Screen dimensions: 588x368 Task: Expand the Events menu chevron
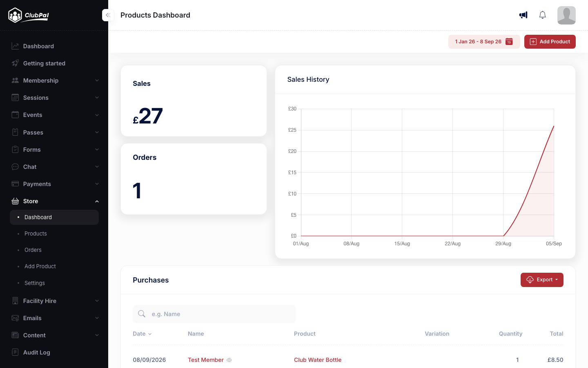pyautogui.click(x=97, y=115)
